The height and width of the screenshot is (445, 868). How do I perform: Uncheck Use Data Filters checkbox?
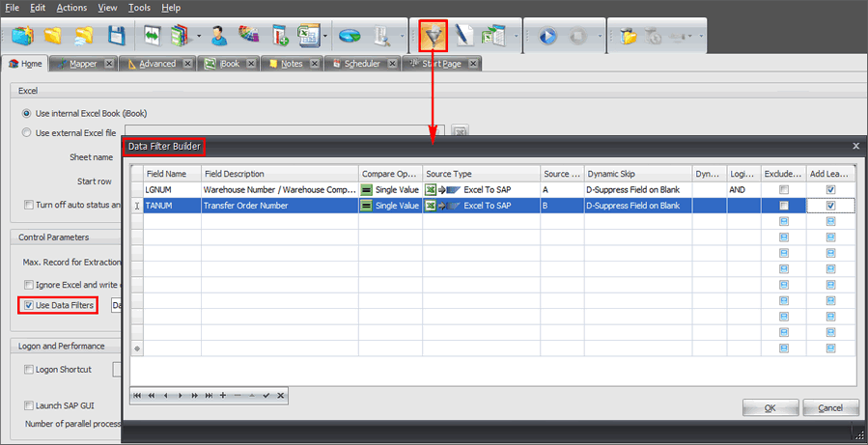click(27, 306)
